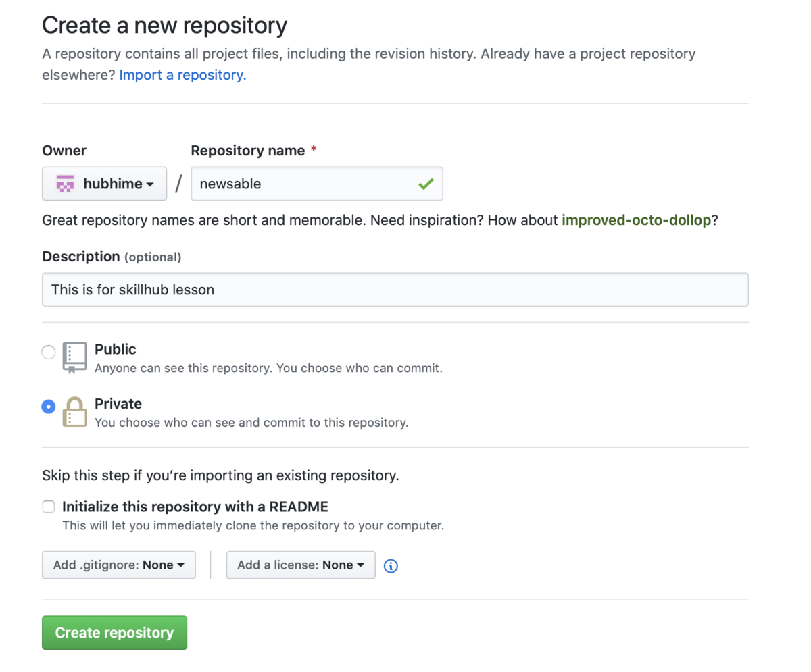
Task: Click the Public option label
Action: 116,349
